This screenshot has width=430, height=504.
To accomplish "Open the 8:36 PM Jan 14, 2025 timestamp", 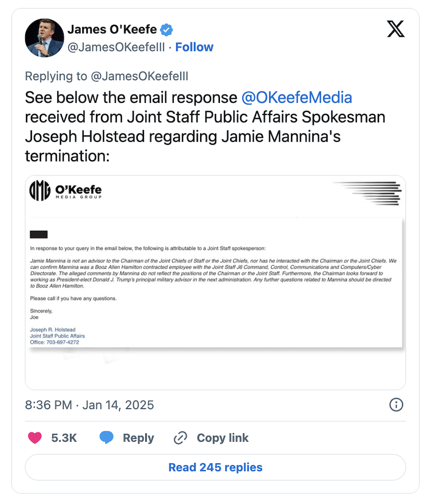I will point(90,404).
